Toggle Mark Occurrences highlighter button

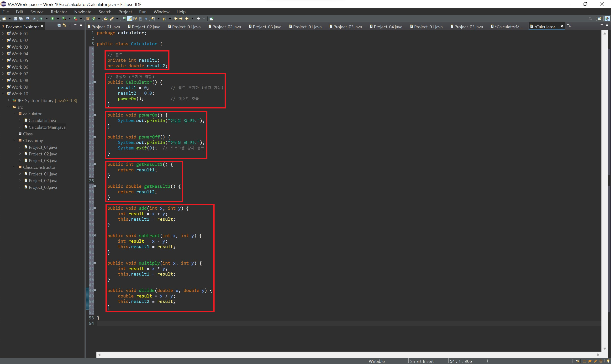pos(130,19)
